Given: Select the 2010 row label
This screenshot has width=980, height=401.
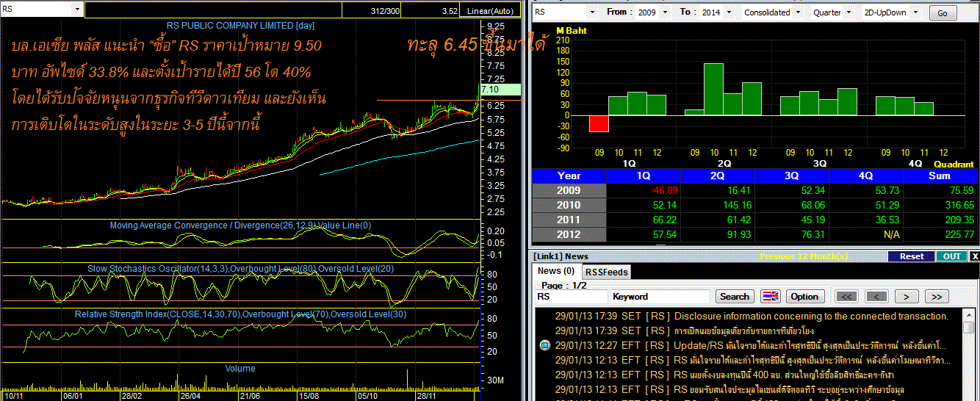Looking at the screenshot, I should click(569, 205).
